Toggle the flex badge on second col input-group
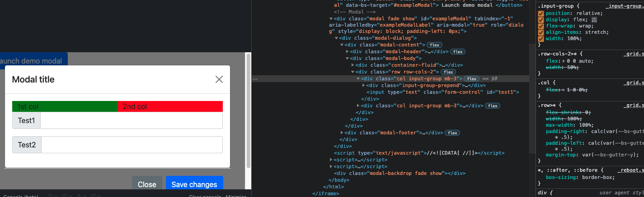Screen dimensions: 644x197 (x=492, y=105)
